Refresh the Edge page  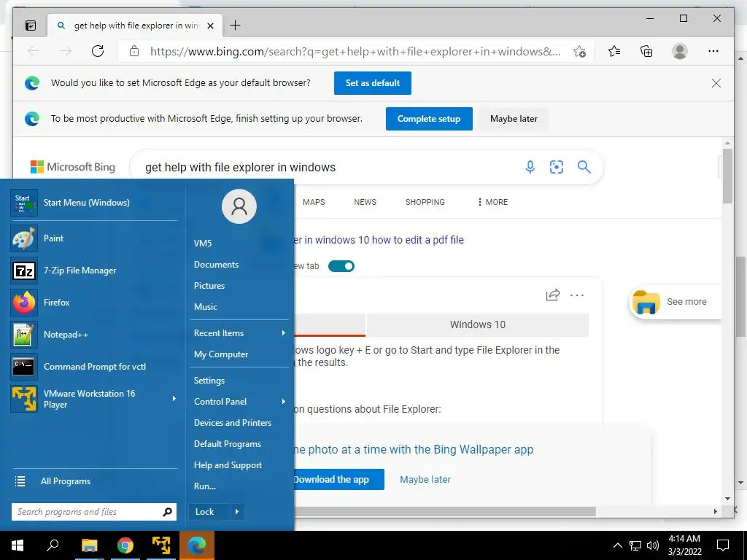click(98, 51)
